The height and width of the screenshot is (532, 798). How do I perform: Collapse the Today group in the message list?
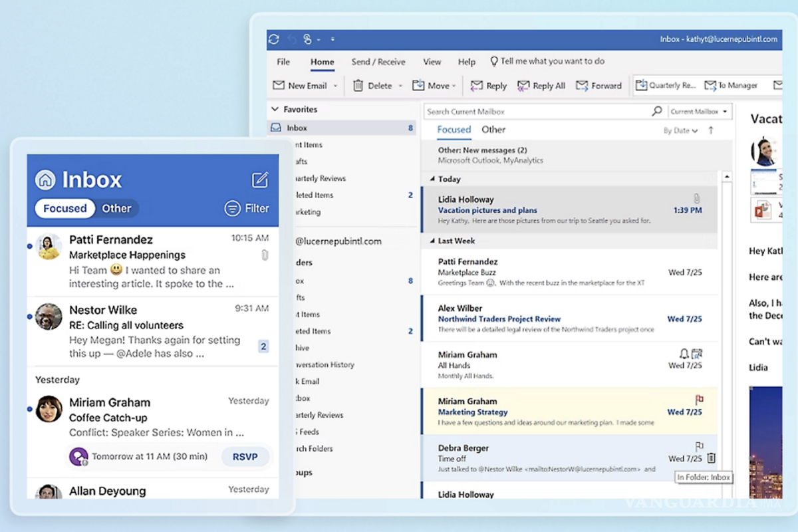pos(433,179)
